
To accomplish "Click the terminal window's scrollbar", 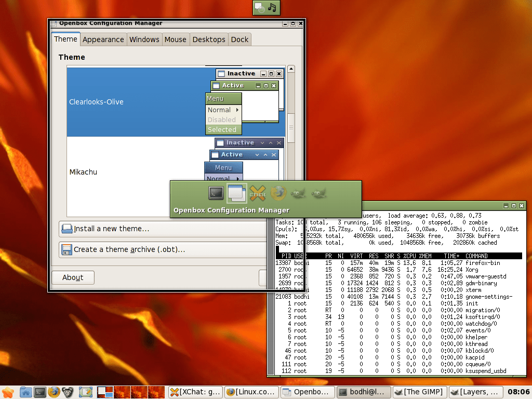I will pos(271,297).
